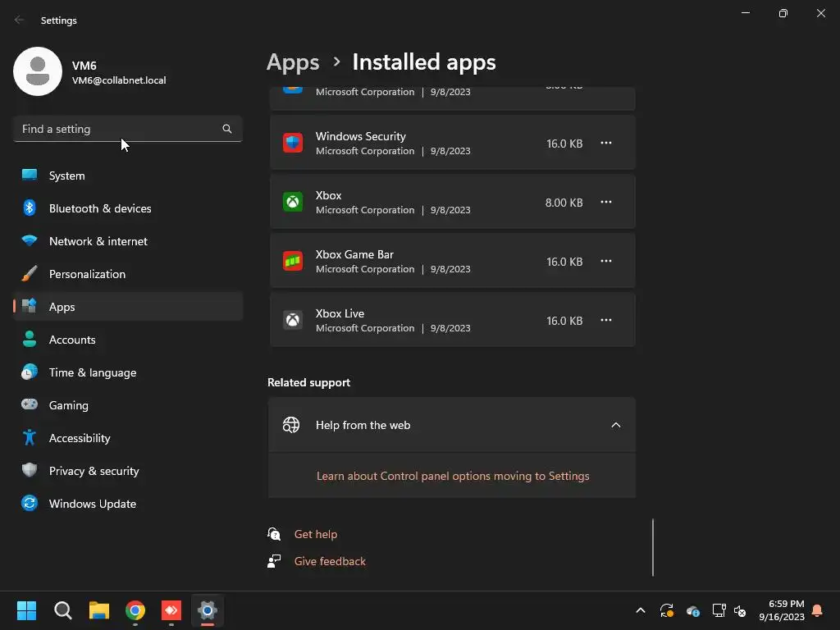The image size is (840, 630).
Task: Click the Xbox Live app icon
Action: [293, 320]
